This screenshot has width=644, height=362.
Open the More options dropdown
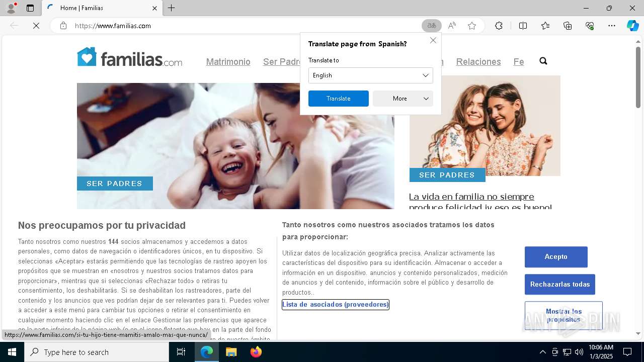[x=403, y=99]
